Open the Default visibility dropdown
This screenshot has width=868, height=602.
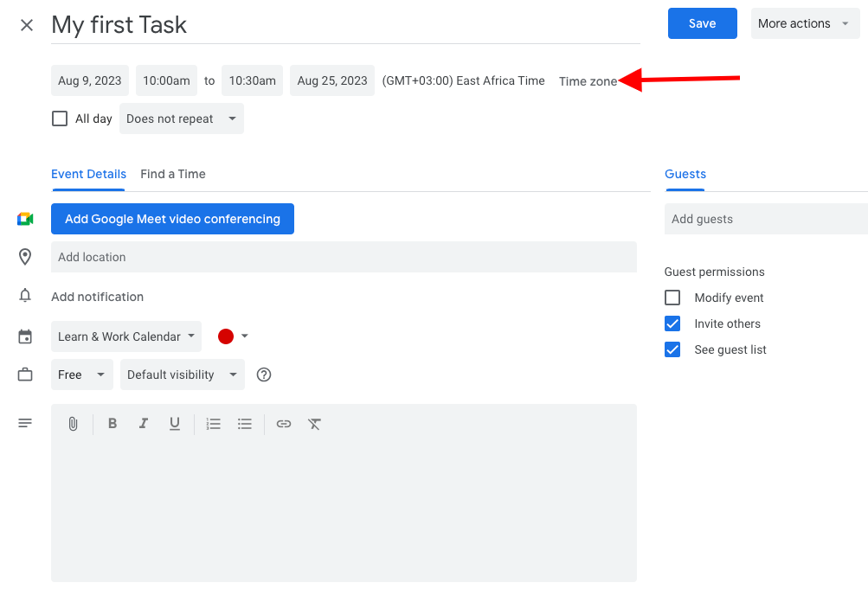click(x=182, y=375)
